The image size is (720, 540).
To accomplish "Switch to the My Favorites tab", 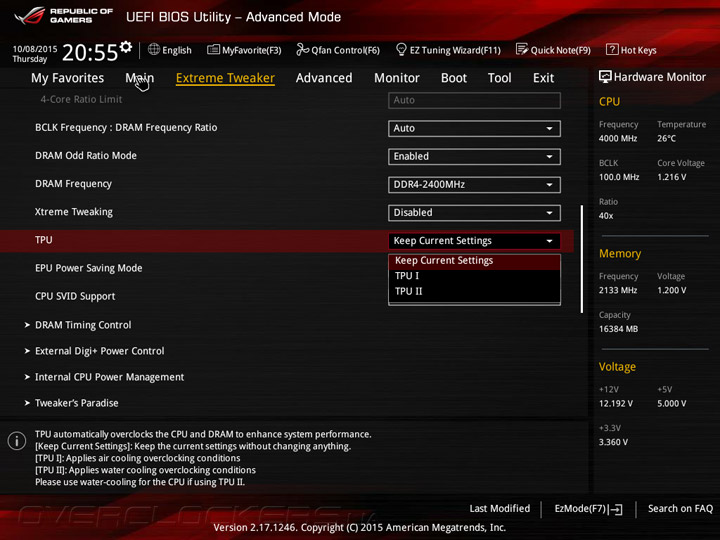I will [x=68, y=78].
